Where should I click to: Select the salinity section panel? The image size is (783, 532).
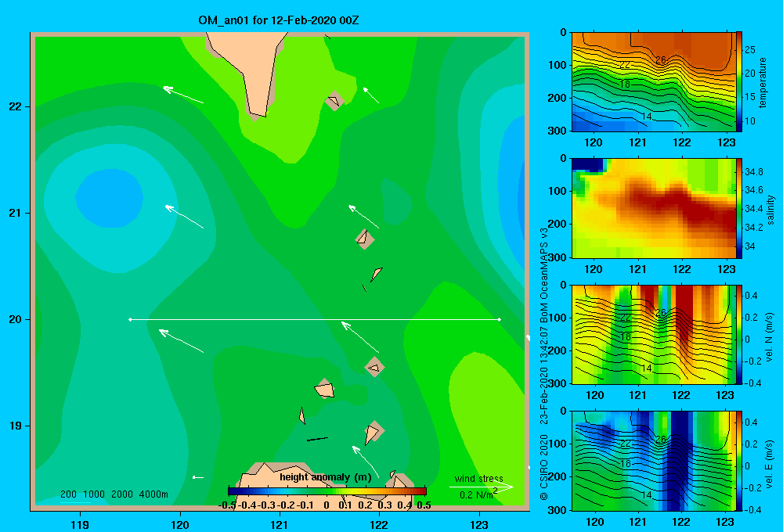pyautogui.click(x=654, y=208)
